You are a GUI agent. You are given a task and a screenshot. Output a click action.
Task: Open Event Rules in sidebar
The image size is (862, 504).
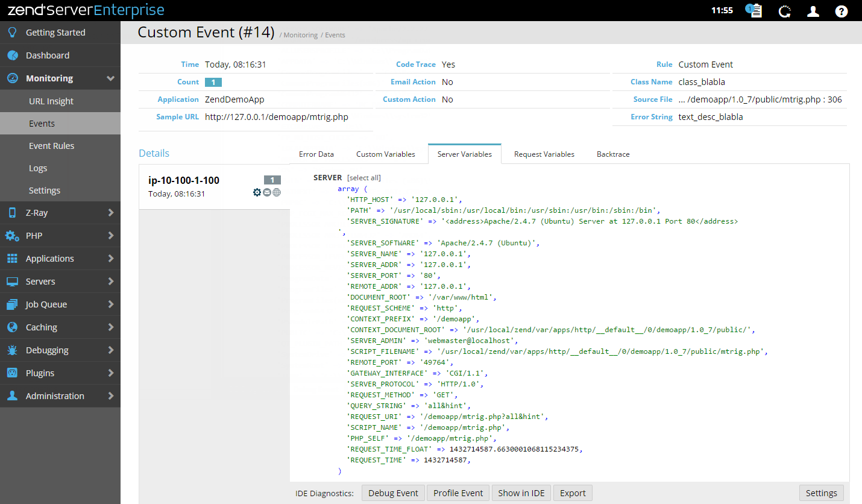pyautogui.click(x=51, y=146)
